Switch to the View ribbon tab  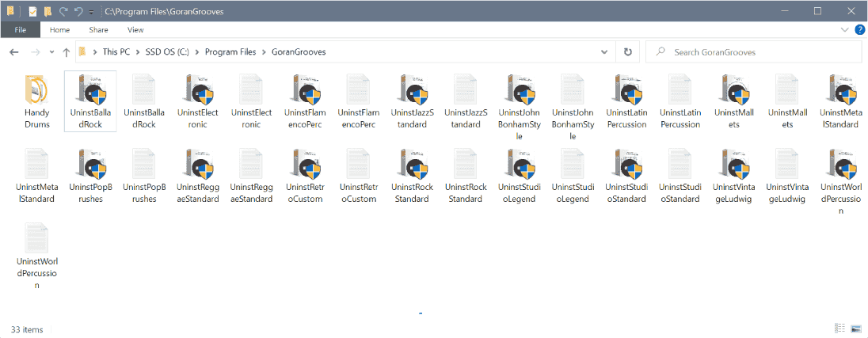135,30
